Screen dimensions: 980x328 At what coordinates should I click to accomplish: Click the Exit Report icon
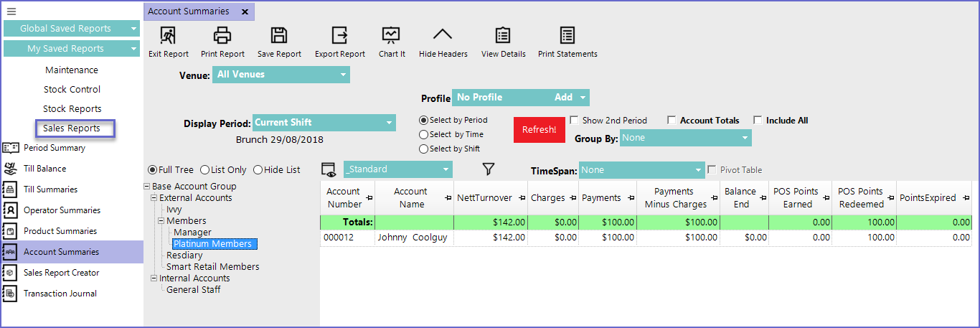click(168, 36)
